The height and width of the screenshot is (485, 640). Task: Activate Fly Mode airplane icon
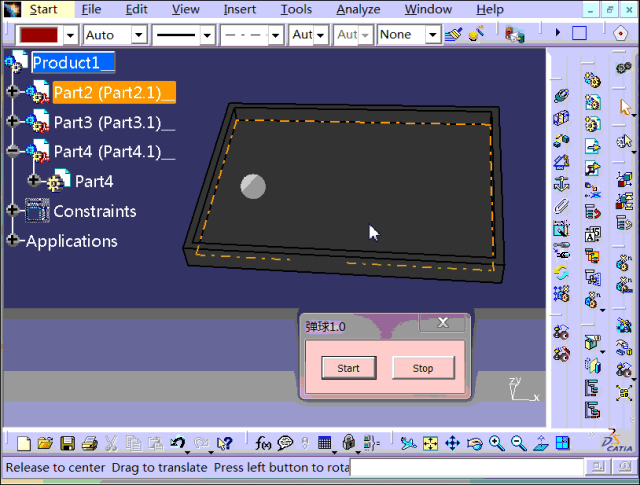(x=409, y=443)
